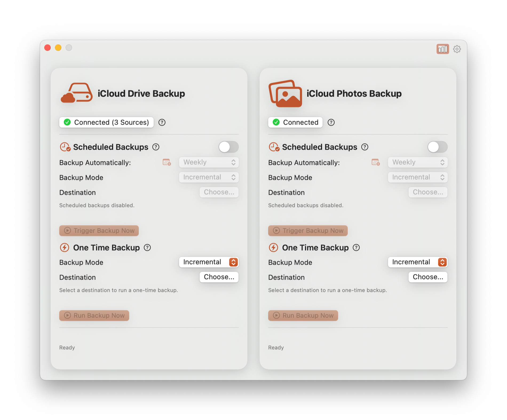This screenshot has height=420, width=507.
Task: Click 'Backup Automatically:' label in Photos panel
Action: point(304,163)
